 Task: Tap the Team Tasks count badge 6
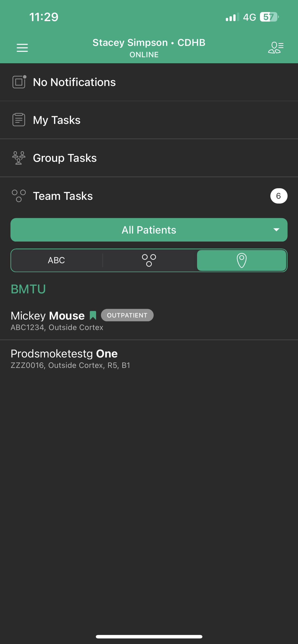click(x=279, y=196)
